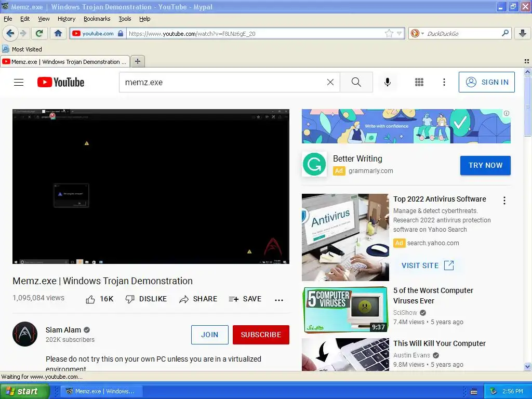Click the padlock site security icon
The width and height of the screenshot is (532, 399).
click(121, 33)
